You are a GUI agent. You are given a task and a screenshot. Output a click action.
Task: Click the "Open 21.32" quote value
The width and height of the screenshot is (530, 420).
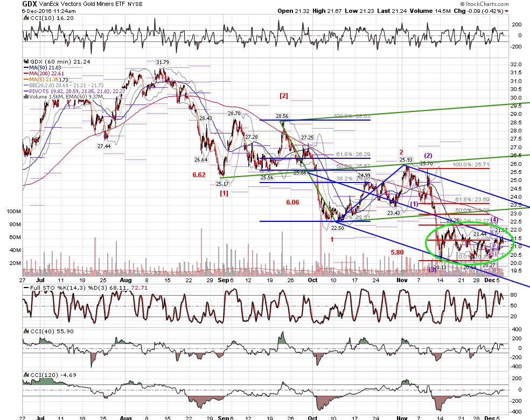pos(294,11)
